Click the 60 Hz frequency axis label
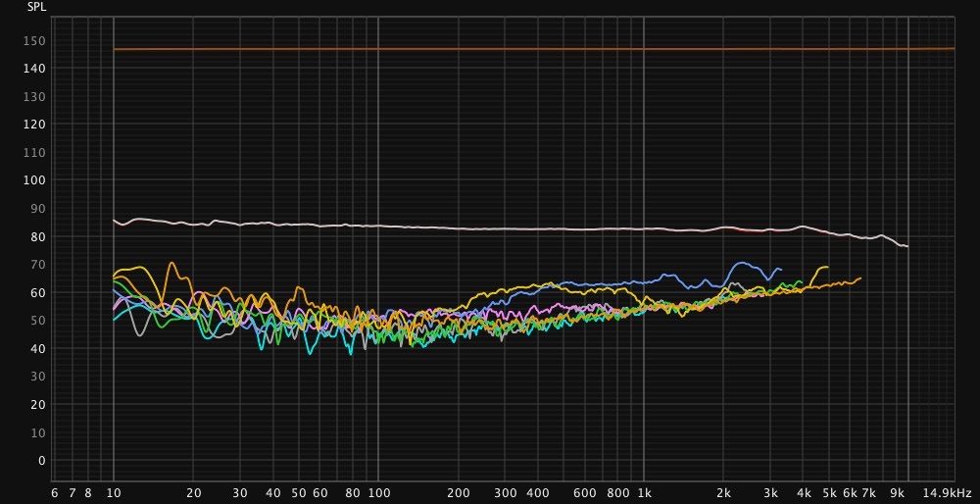Image resolution: width=980 pixels, height=504 pixels. [320, 493]
